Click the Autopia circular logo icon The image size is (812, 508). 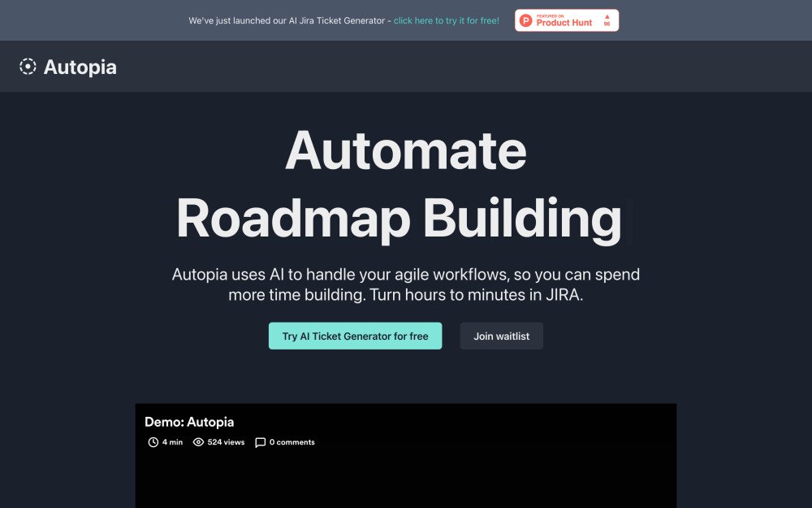tap(28, 67)
